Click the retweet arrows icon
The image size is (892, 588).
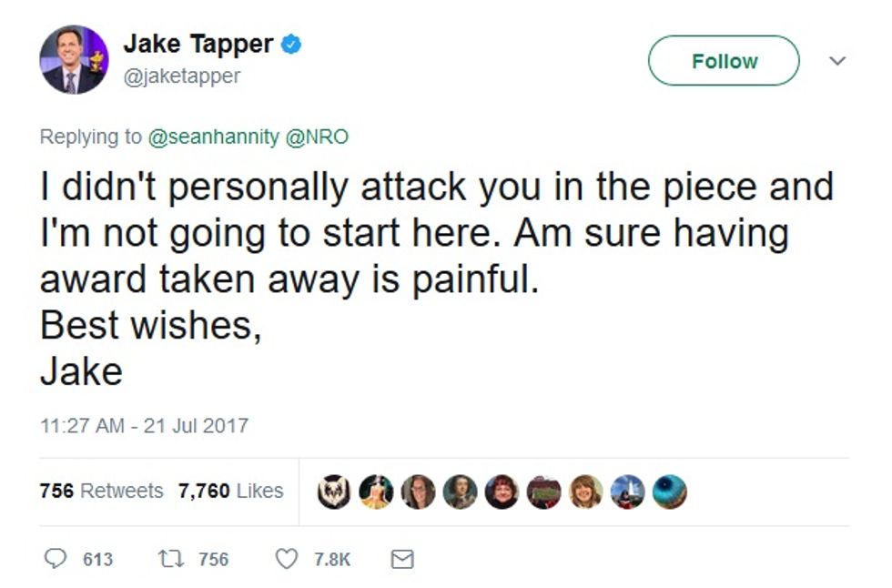click(x=171, y=559)
